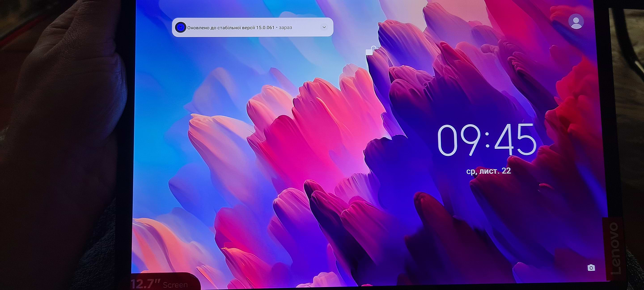Open the camera shortcut on lock screen
Viewport: 644px width, 290px height.
[x=591, y=268]
